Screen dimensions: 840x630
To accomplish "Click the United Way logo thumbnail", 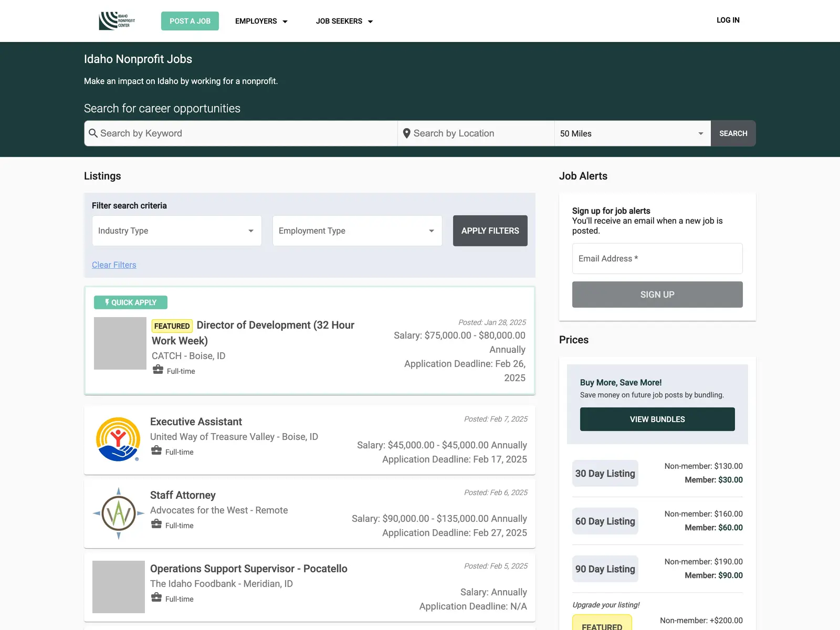I will tap(119, 439).
